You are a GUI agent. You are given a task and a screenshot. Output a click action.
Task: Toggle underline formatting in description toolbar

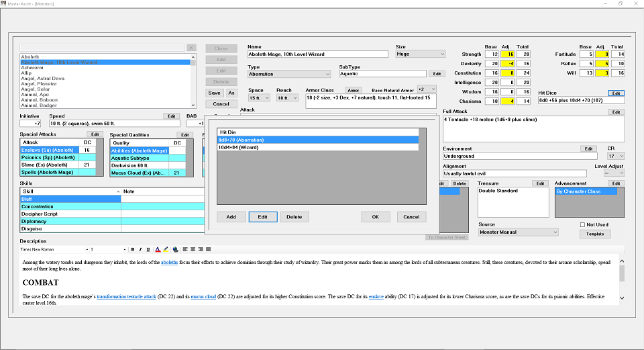click(x=148, y=249)
